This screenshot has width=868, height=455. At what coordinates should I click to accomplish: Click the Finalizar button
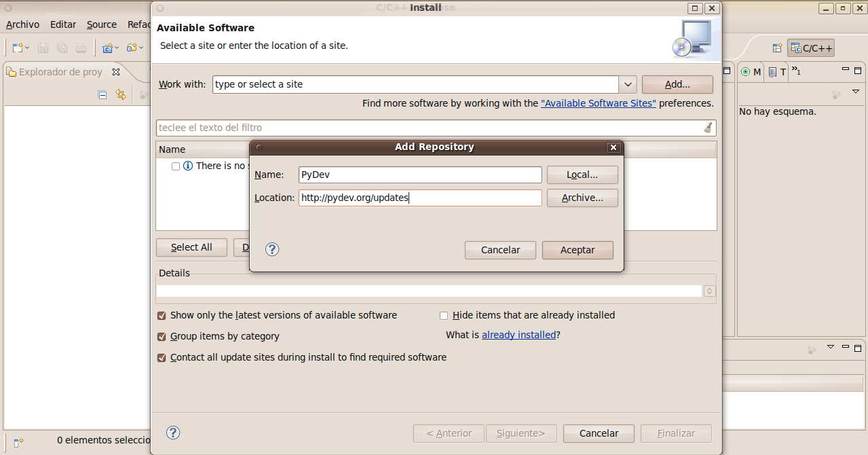tap(677, 433)
